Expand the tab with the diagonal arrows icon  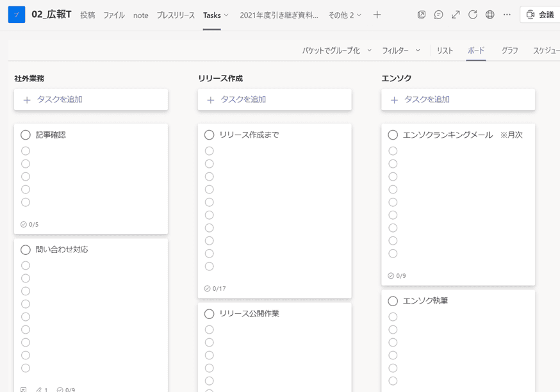456,15
